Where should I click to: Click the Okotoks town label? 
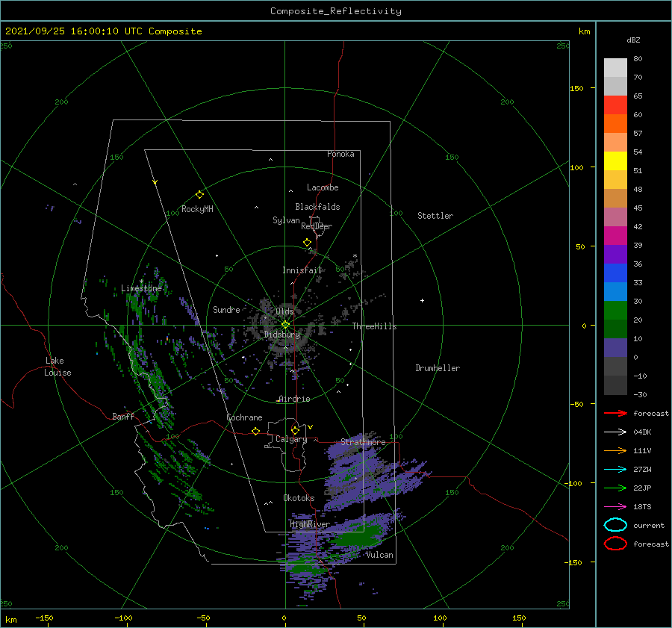click(x=299, y=497)
